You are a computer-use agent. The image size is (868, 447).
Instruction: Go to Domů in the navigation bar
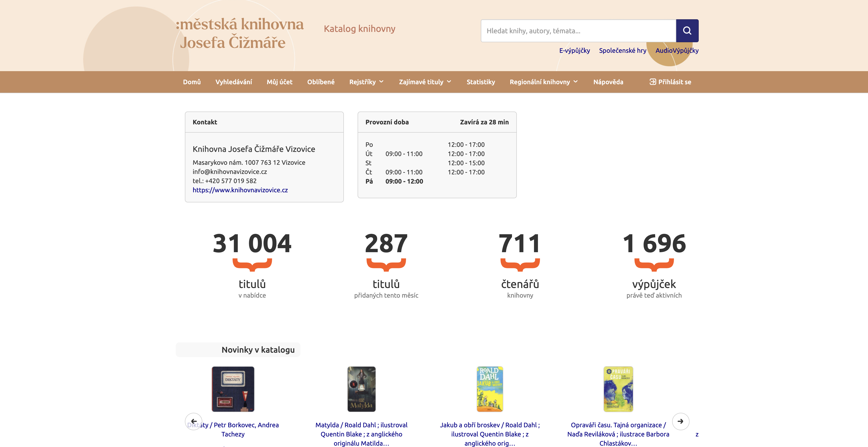tap(192, 82)
